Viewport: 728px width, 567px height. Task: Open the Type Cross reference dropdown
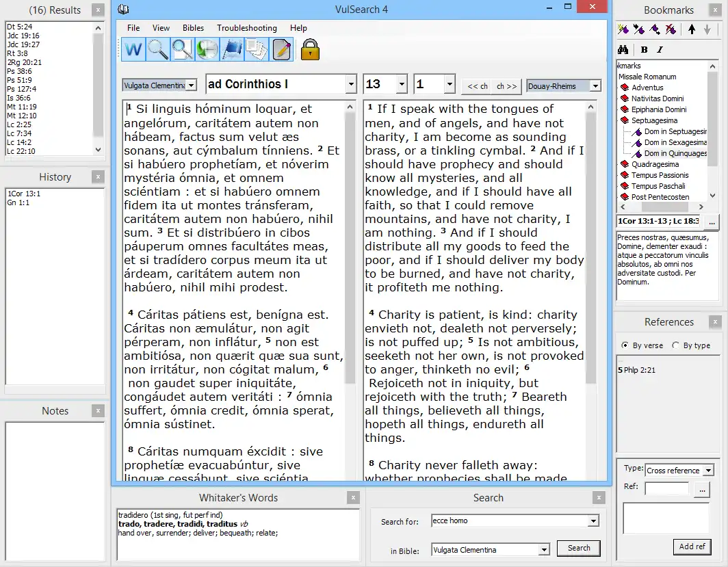(709, 471)
